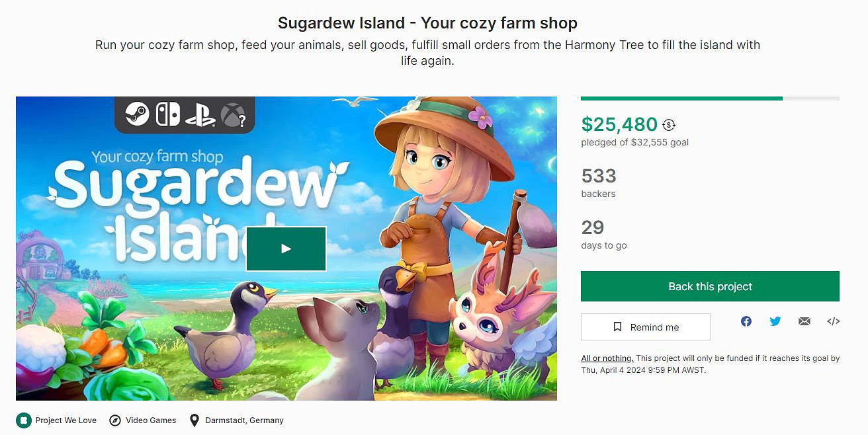This screenshot has height=435, width=868.
Task: Share project via email icon
Action: (804, 321)
